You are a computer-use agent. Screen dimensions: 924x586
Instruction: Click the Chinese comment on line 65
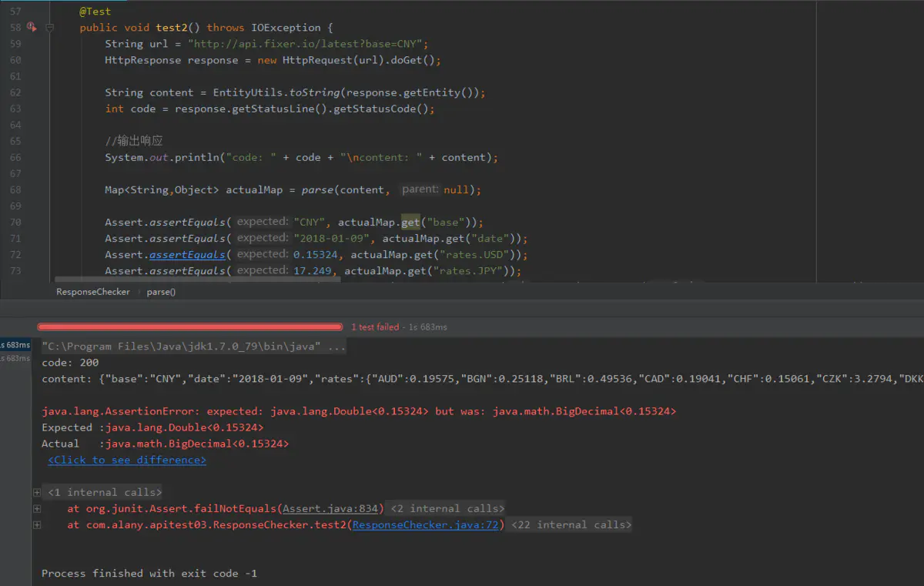134,141
